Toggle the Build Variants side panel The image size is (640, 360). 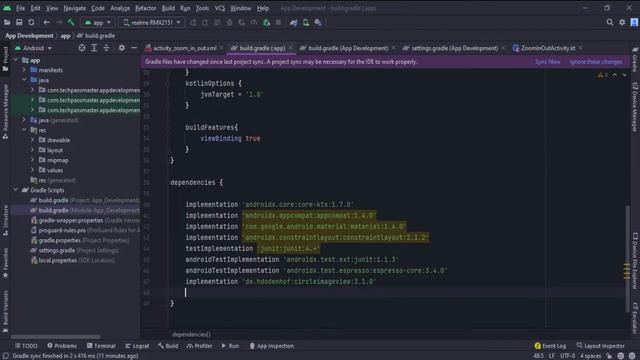click(5, 311)
